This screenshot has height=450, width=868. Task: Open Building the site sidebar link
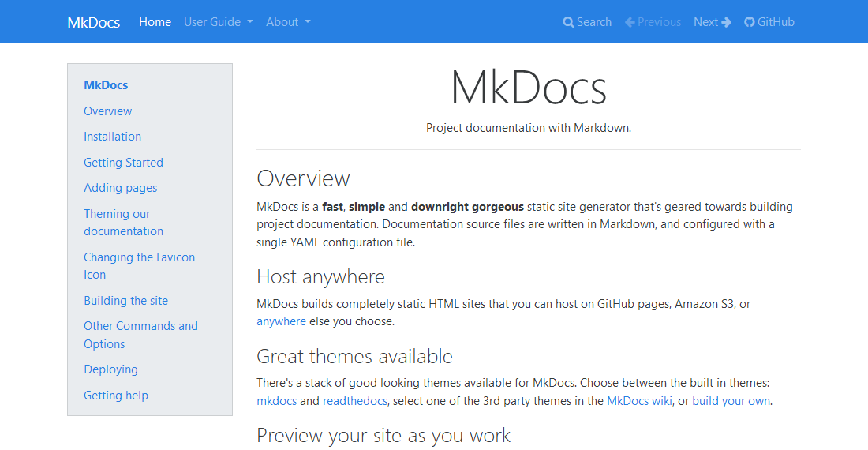click(125, 301)
